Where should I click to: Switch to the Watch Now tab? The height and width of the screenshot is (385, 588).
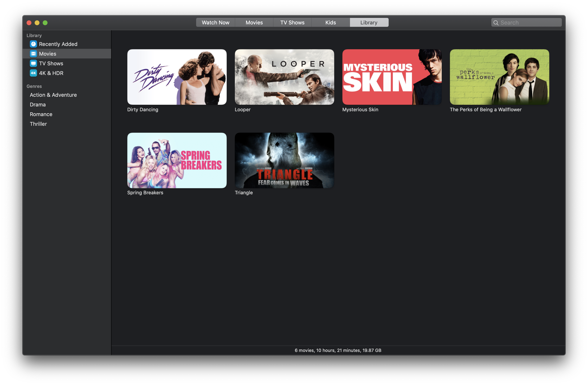pos(215,23)
